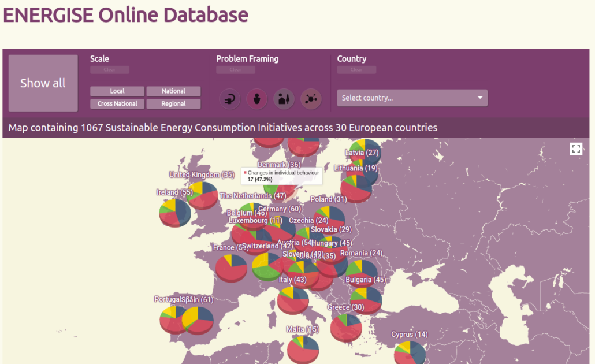Toggle the Local scale filter
595x364 pixels.
click(117, 91)
